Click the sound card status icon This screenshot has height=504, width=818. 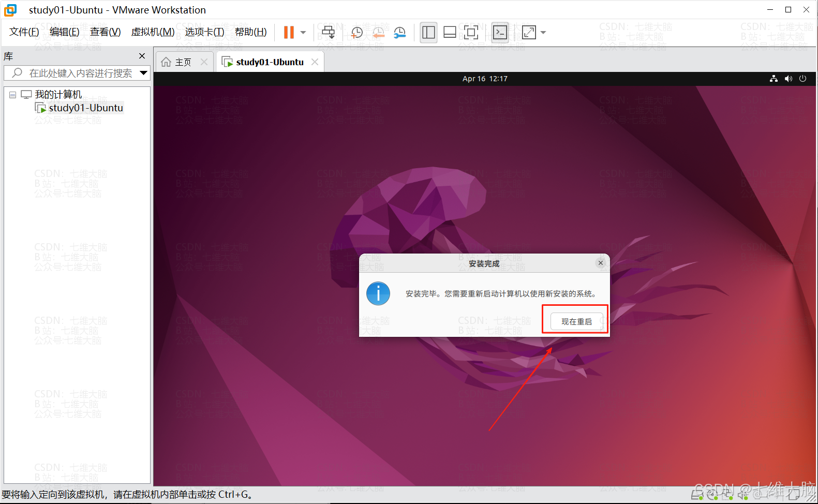click(743, 495)
